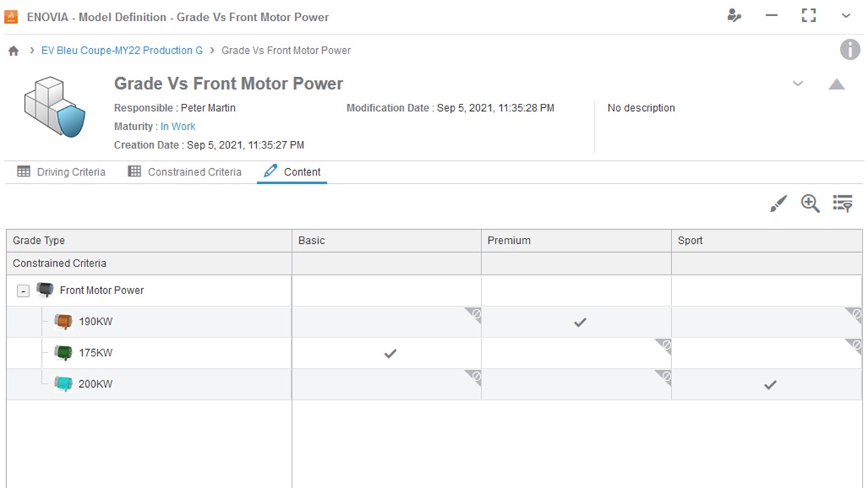Click the Creation Date value
The height and width of the screenshot is (488, 868).
[245, 145]
